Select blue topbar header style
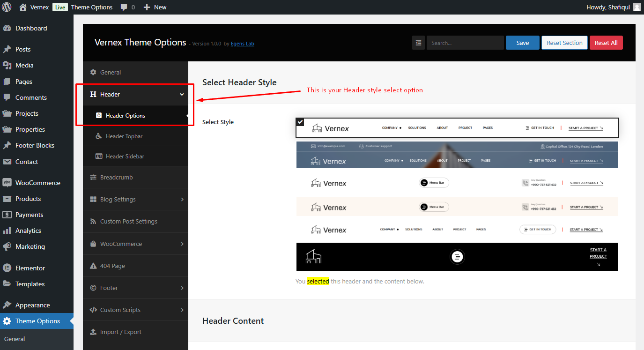644x350 pixels. (457, 155)
